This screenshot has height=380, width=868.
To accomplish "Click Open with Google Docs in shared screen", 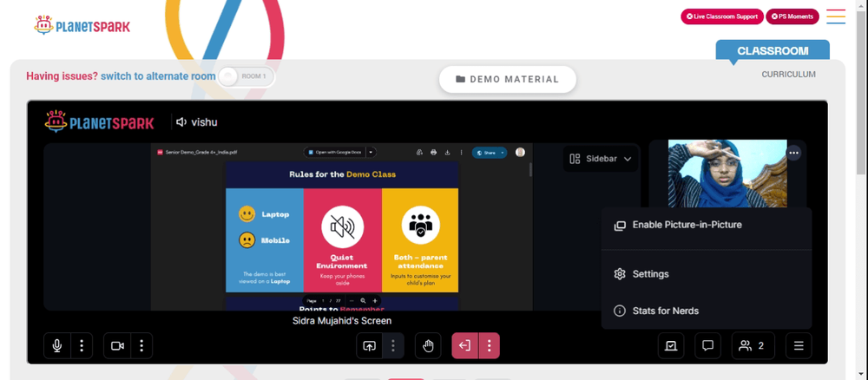I will [x=334, y=152].
